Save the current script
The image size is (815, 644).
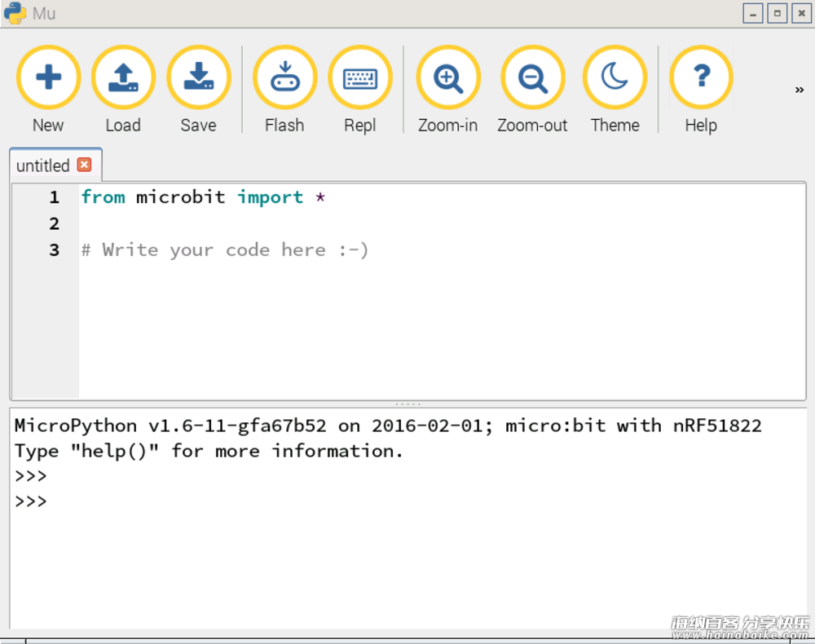199,90
